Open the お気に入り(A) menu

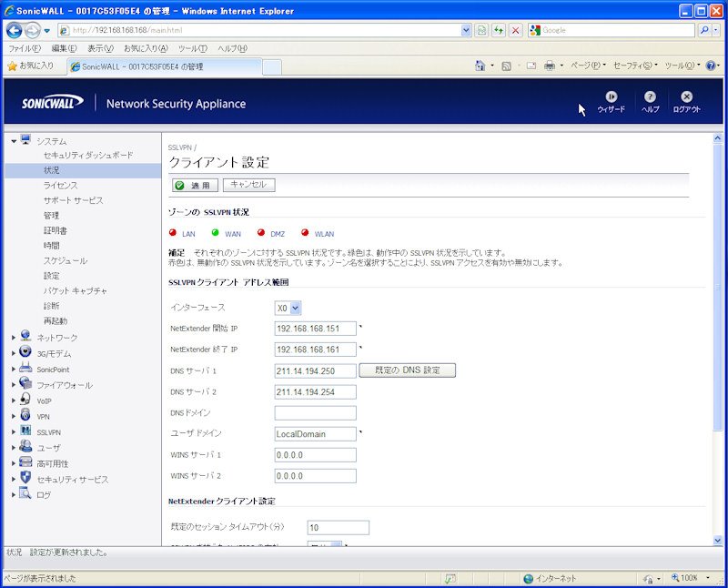[146, 48]
